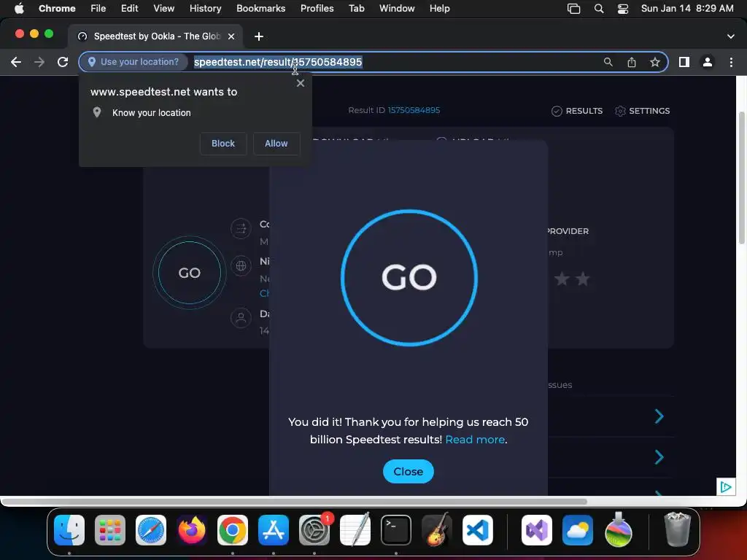Open the Profiles menu
Screen dimensions: 747x560
pyautogui.click(x=317, y=9)
